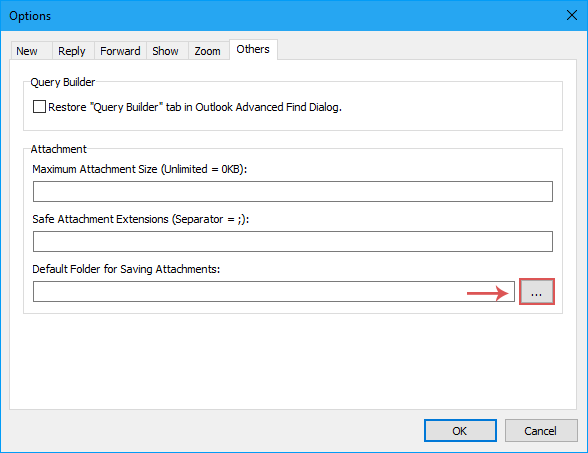Click the Attachment group heading

coord(58,149)
